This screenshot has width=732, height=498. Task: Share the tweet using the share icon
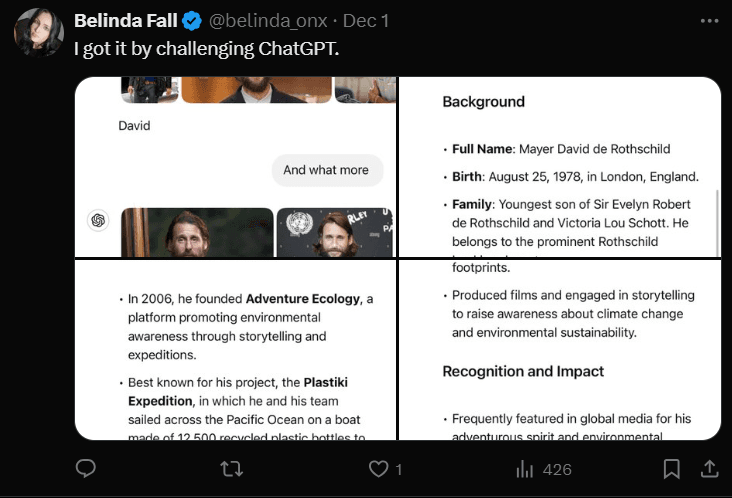(x=709, y=468)
